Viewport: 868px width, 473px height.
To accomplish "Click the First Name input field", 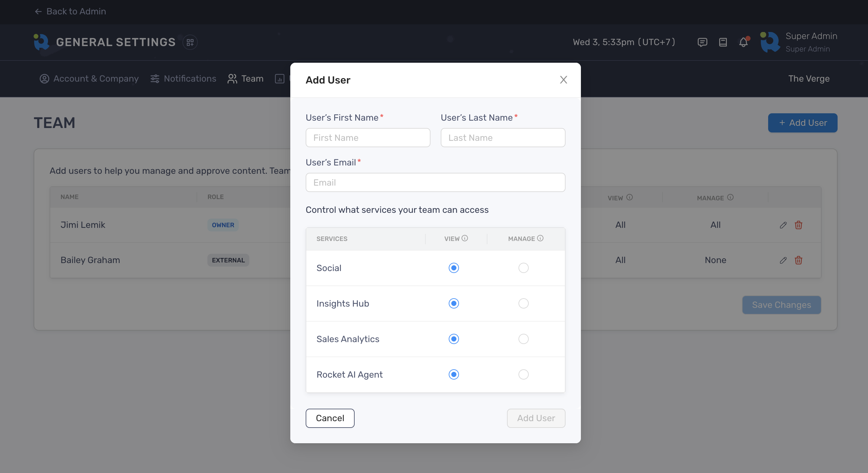I will (x=368, y=138).
